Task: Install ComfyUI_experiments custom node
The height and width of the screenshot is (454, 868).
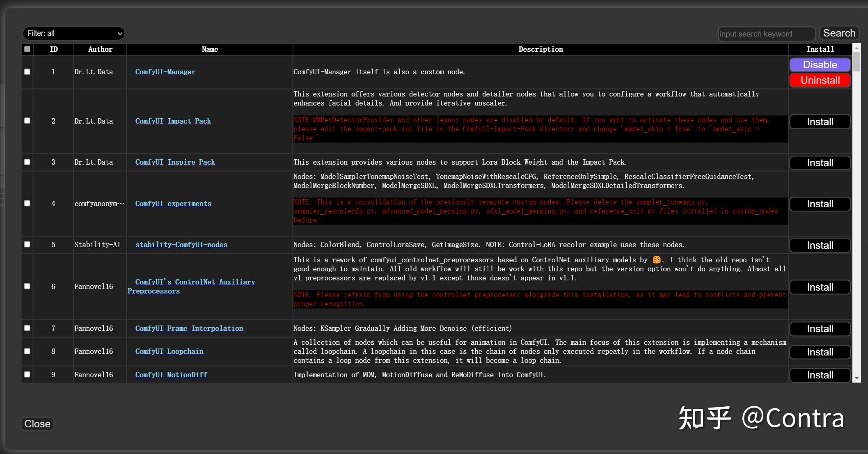Action: pos(820,204)
